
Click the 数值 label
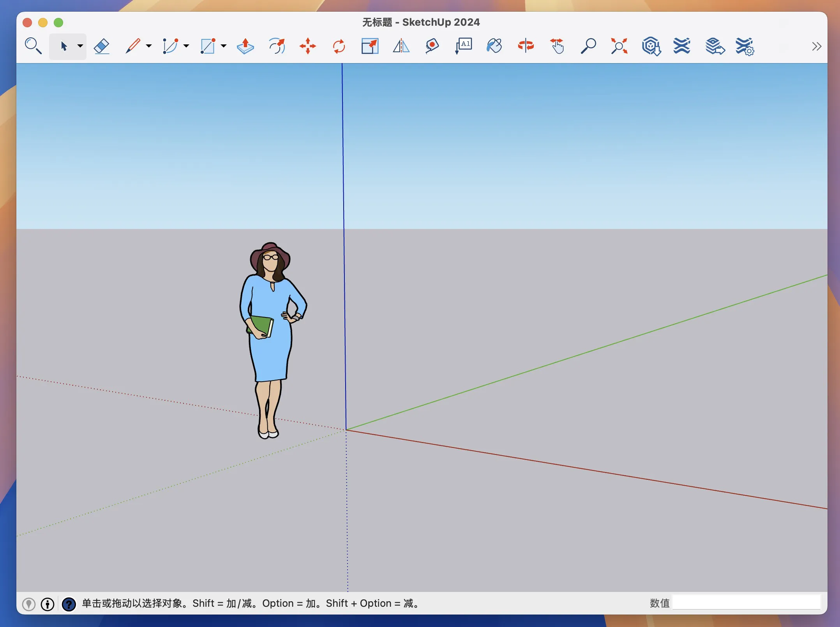[x=659, y=603]
